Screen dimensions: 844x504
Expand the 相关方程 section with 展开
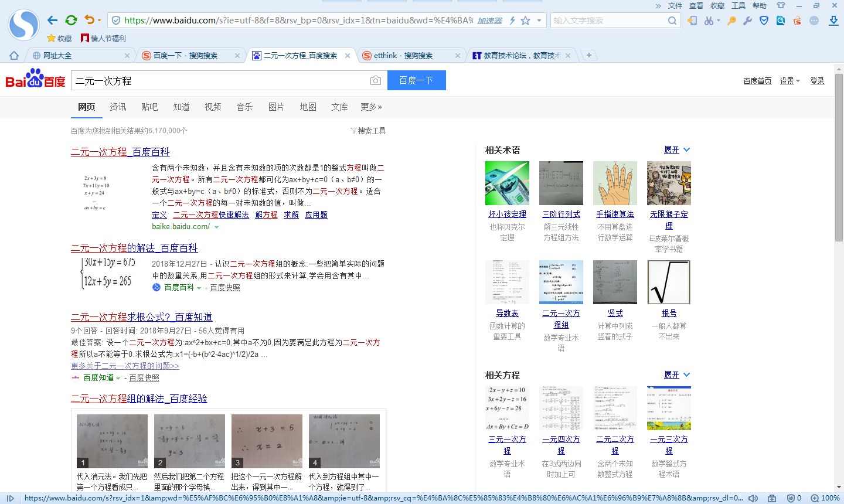[677, 375]
